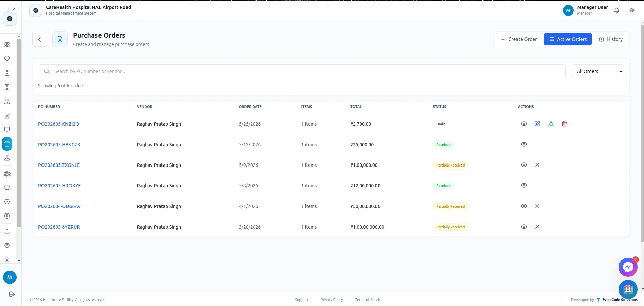The width and height of the screenshot is (644, 306).
Task: Click the ORDER DATE column header
Action: click(x=250, y=107)
